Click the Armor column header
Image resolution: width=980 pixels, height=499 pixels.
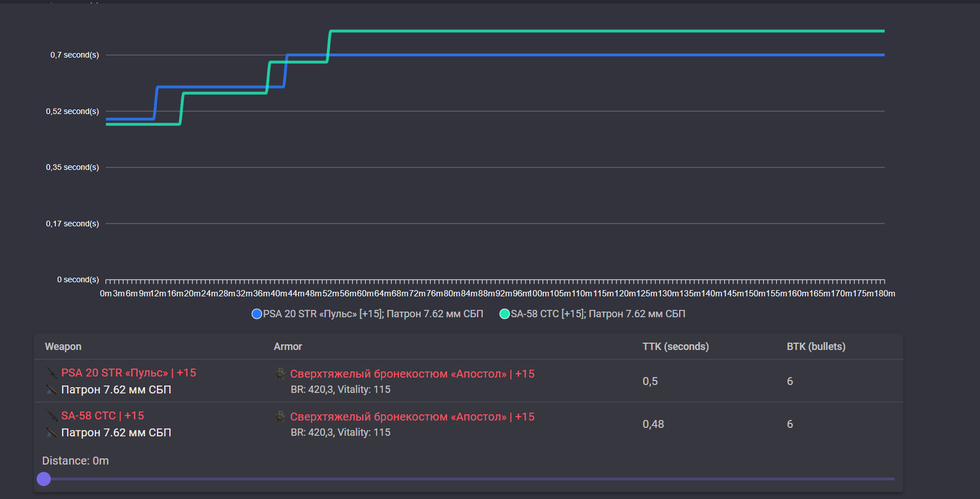tap(288, 347)
